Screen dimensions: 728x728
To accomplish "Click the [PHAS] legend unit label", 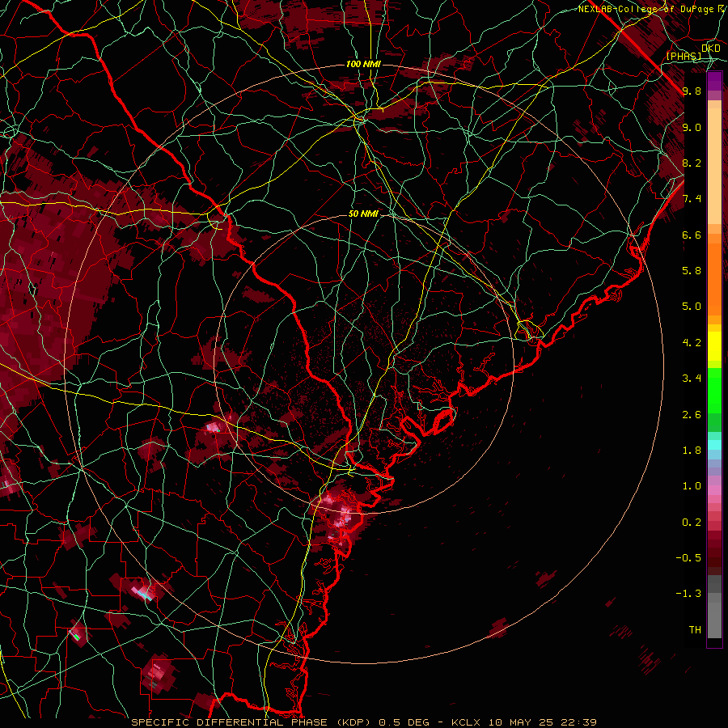I will tap(684, 56).
